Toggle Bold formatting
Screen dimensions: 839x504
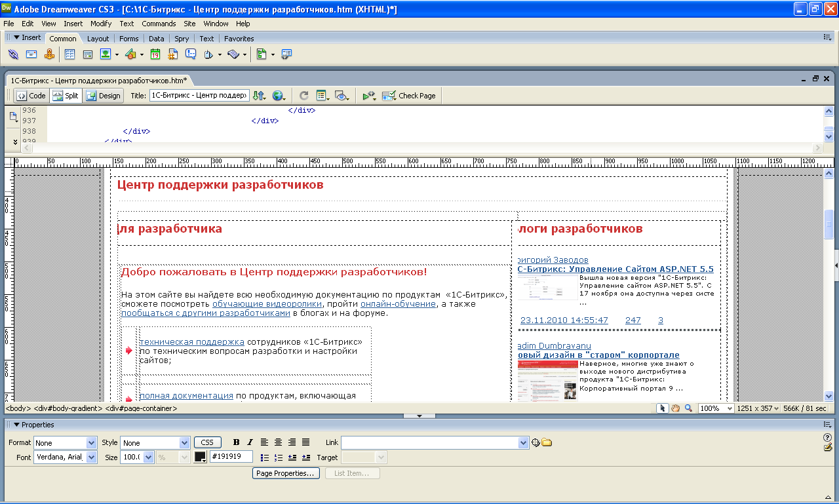(237, 442)
